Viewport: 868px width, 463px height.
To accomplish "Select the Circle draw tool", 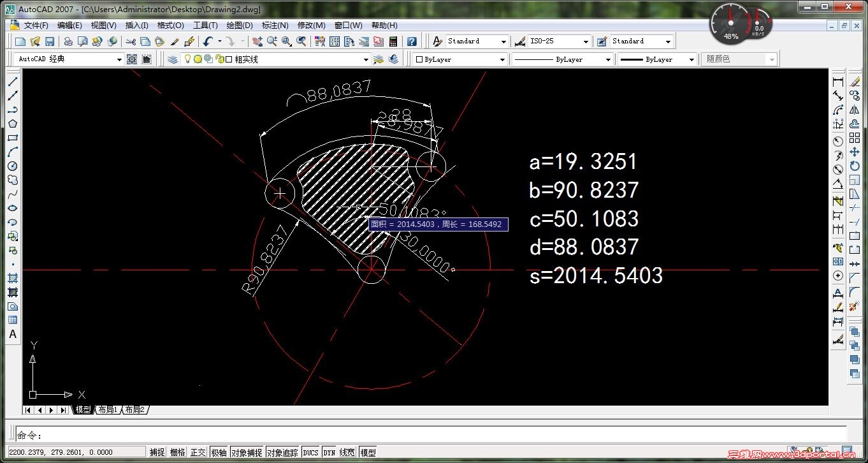I will (13, 166).
